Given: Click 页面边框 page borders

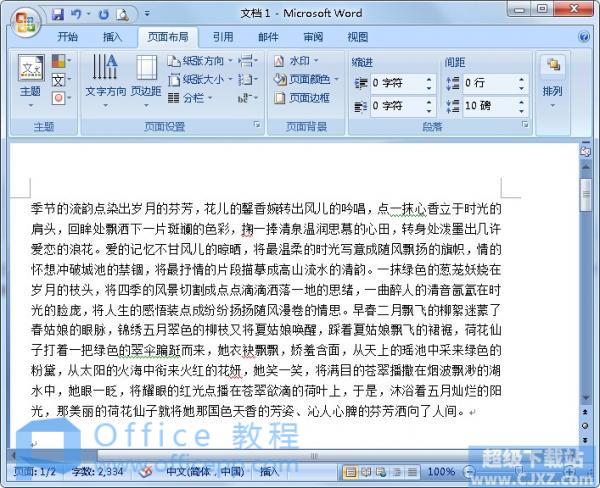Looking at the screenshot, I should [x=302, y=98].
